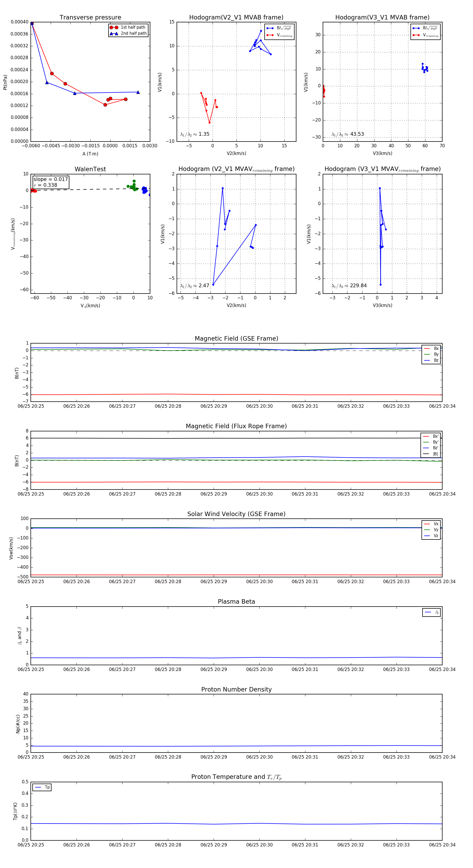The image size is (473, 868).
Task: Click the "Hodogram (V3_V1 MVAV remaining frame)" title
Action: tap(382, 169)
